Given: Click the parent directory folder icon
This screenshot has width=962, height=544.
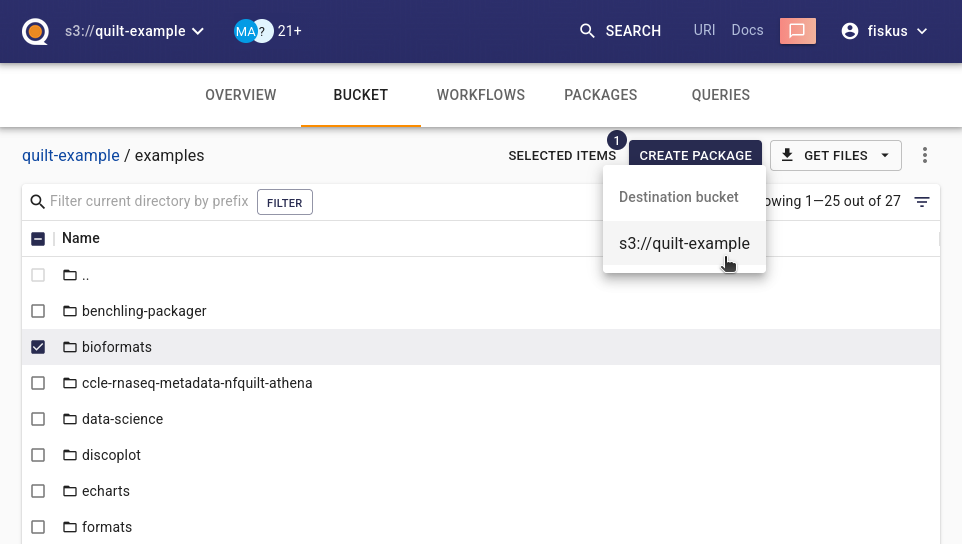Looking at the screenshot, I should click(70, 275).
